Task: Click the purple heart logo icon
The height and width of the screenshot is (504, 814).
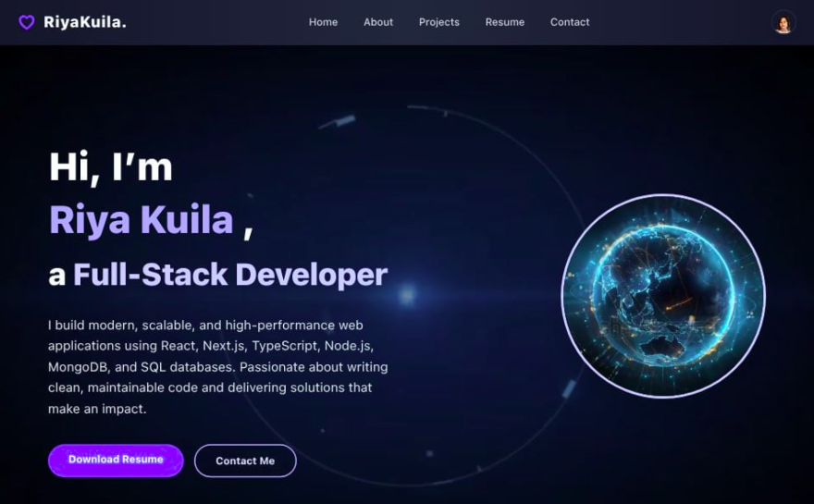Action: click(x=27, y=22)
